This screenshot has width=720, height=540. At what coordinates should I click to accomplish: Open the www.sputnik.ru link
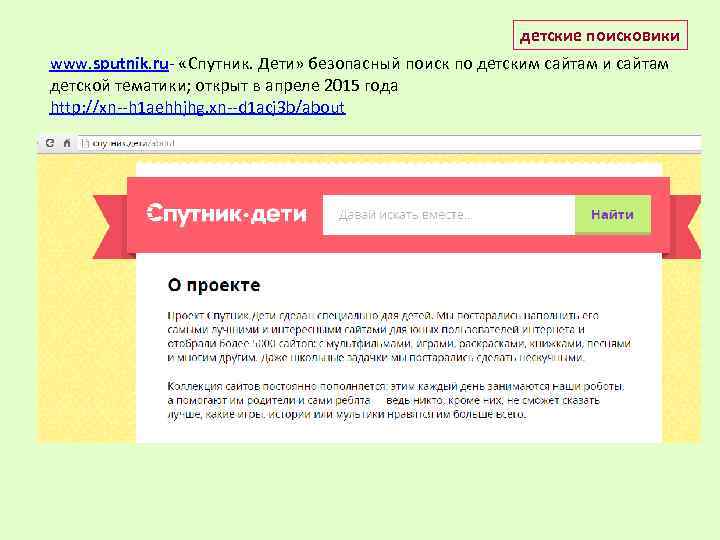tap(109, 63)
